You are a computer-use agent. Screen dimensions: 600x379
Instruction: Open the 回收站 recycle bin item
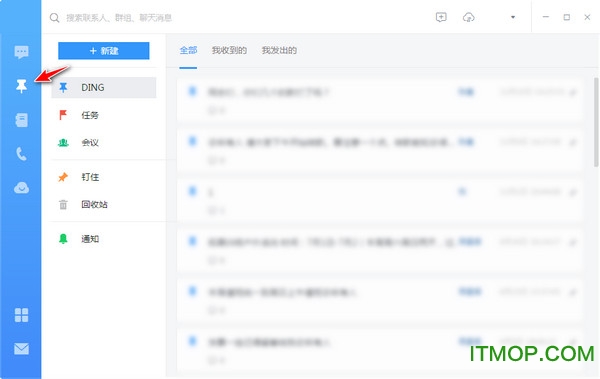pos(104,204)
